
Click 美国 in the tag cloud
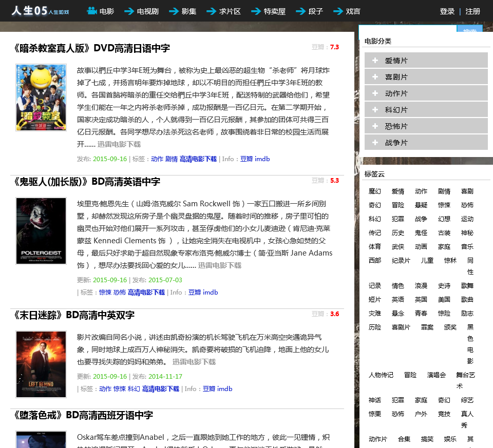point(444,299)
